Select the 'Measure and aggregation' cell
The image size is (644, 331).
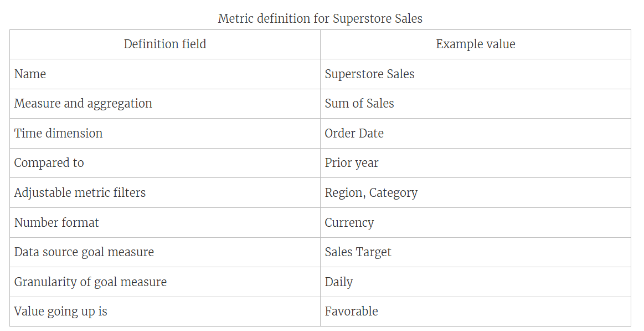click(x=83, y=104)
